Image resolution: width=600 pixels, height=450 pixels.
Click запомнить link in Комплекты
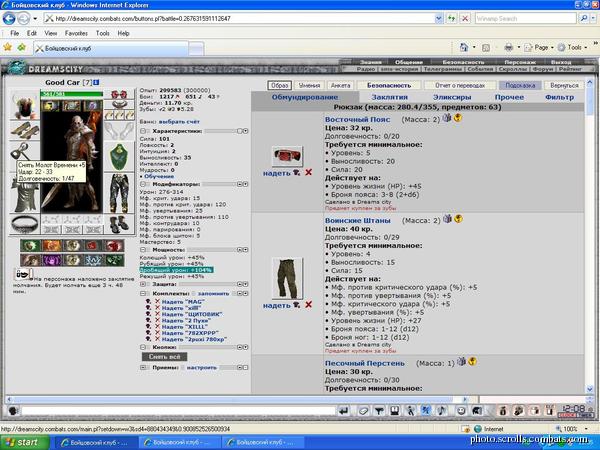coord(213,293)
